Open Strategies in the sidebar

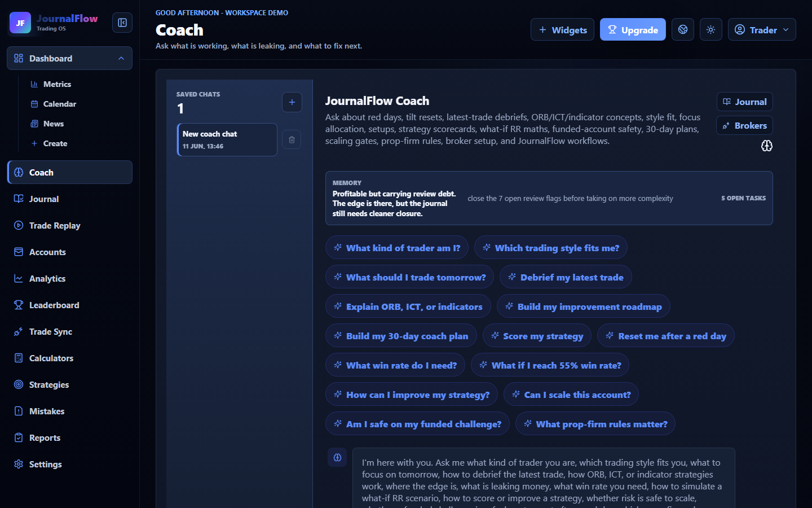(x=70, y=384)
